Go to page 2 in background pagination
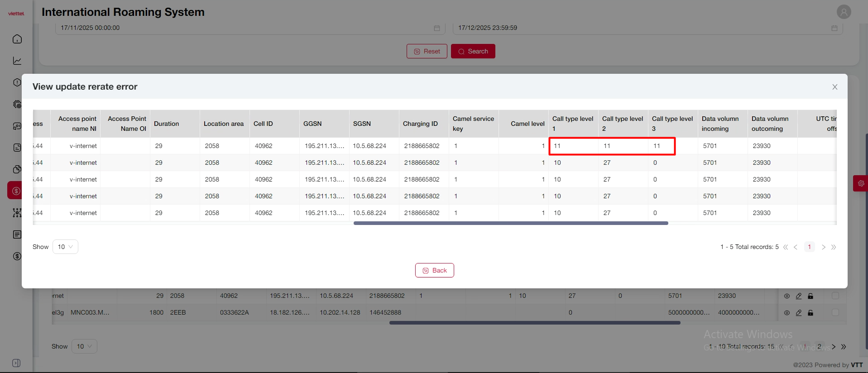This screenshot has height=373, width=868. click(819, 347)
